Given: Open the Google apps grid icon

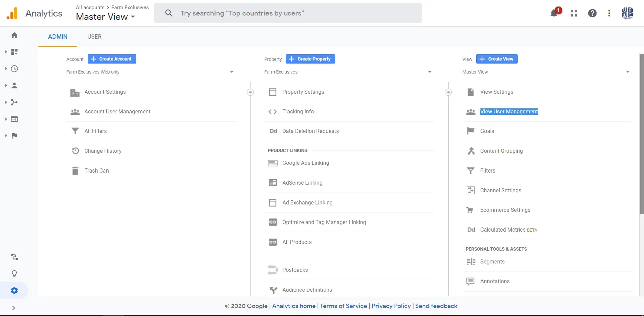Looking at the screenshot, I should 574,13.
